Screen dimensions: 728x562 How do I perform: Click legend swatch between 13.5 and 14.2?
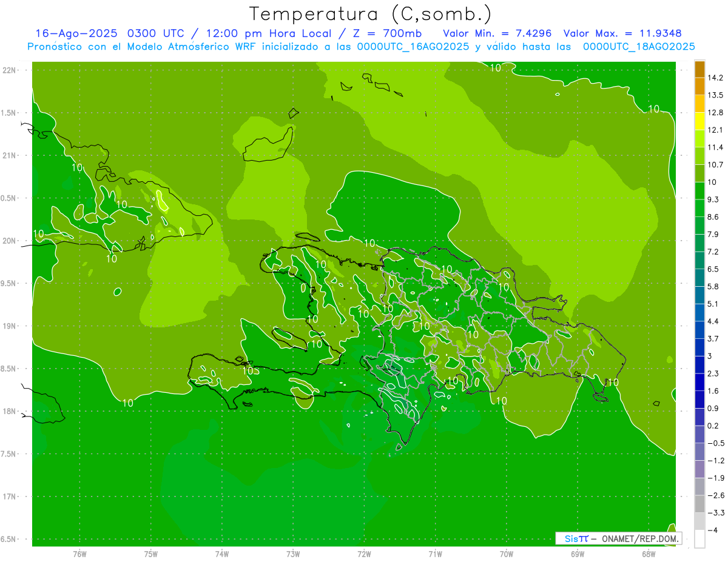(x=699, y=86)
